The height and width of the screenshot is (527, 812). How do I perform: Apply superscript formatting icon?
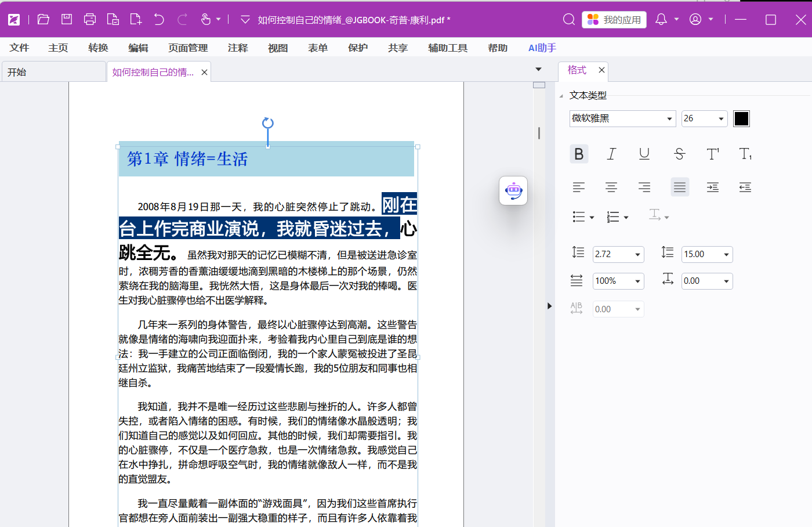point(713,154)
